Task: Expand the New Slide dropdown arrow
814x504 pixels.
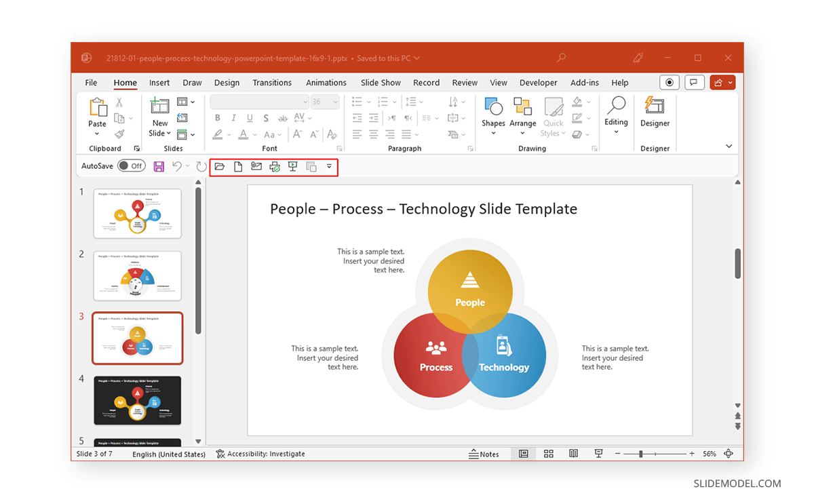Action: pos(168,133)
